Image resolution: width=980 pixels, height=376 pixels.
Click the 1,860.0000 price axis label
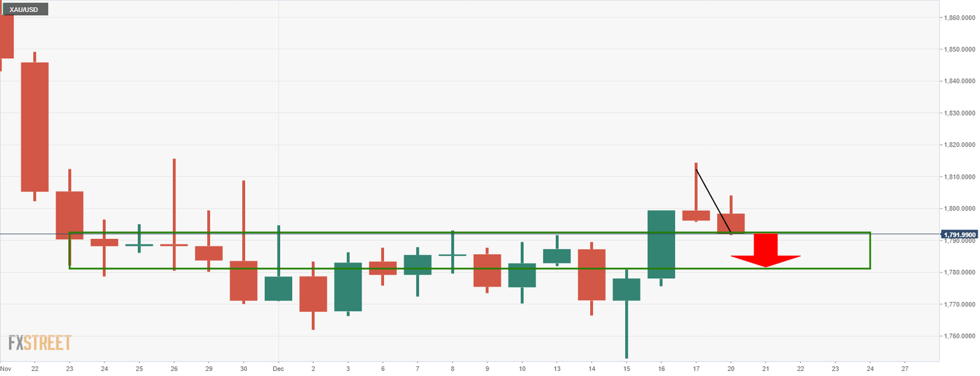[x=960, y=17]
